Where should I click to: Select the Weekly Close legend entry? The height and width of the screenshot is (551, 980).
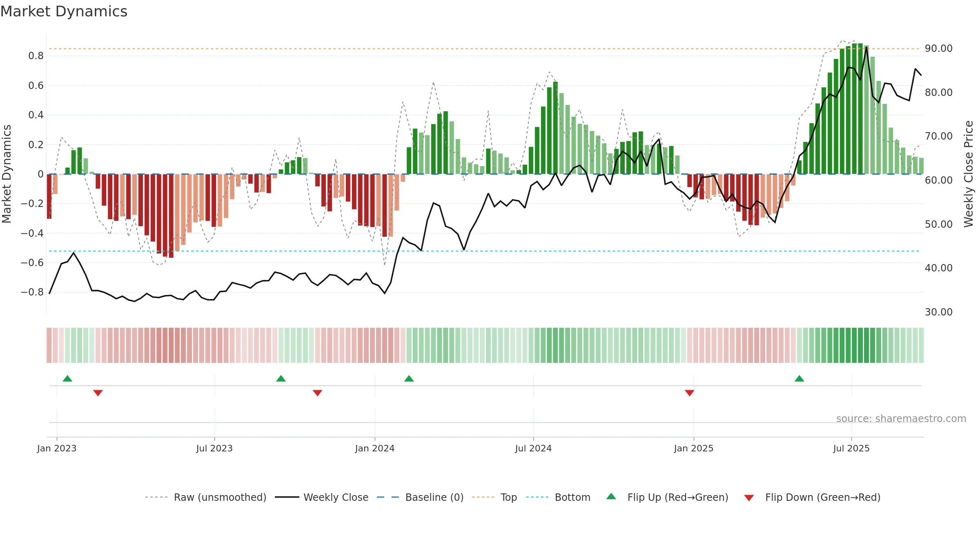(321, 497)
